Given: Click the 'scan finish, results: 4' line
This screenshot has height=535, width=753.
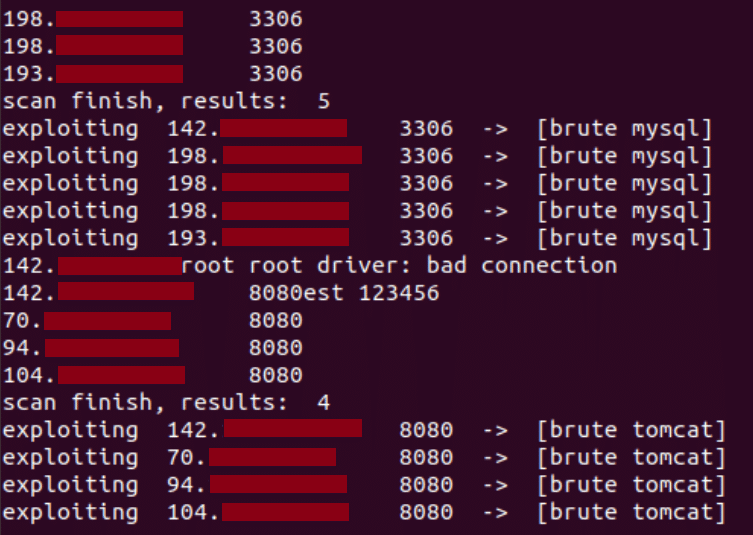Looking at the screenshot, I should coord(166,403).
